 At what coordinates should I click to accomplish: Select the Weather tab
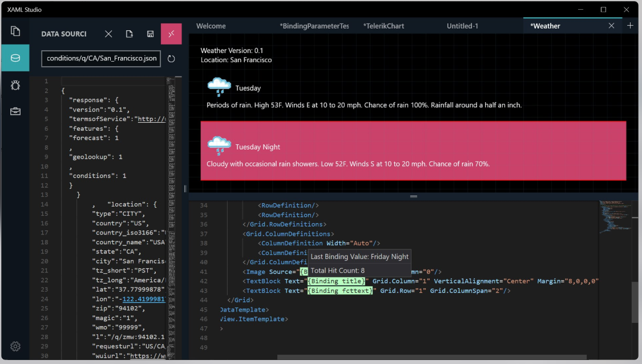click(x=546, y=26)
